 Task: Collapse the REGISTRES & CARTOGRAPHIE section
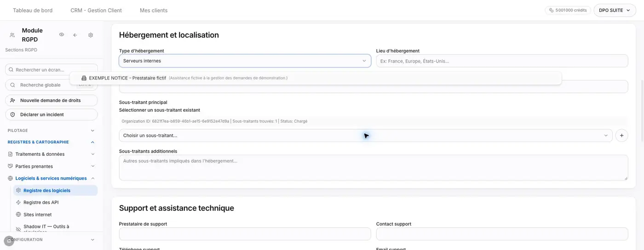[x=52, y=142]
